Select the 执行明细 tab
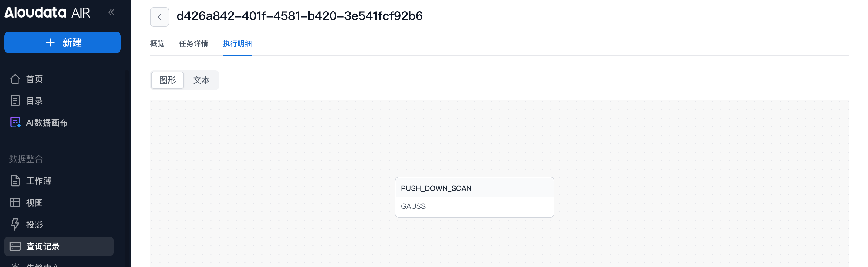Image resolution: width=868 pixels, height=267 pixels. (237, 44)
